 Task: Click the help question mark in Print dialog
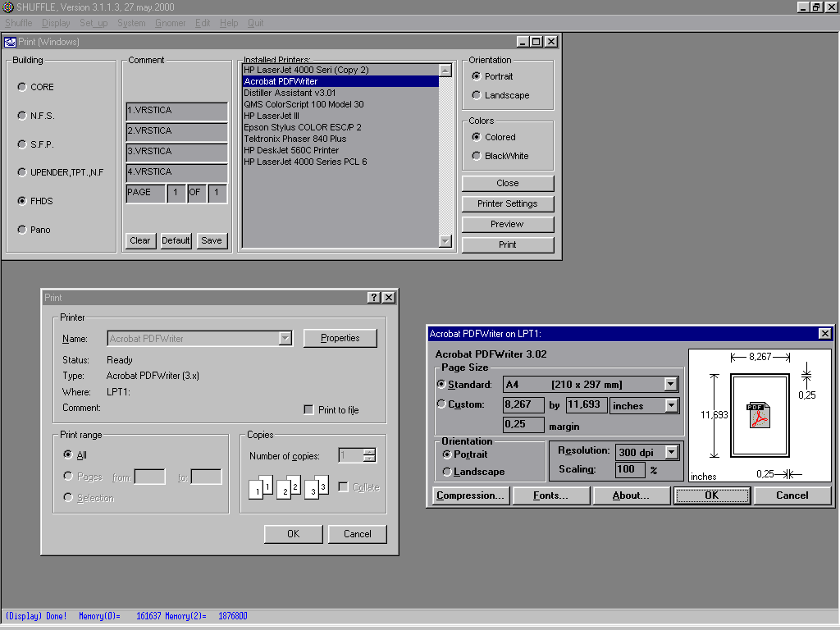[374, 297]
